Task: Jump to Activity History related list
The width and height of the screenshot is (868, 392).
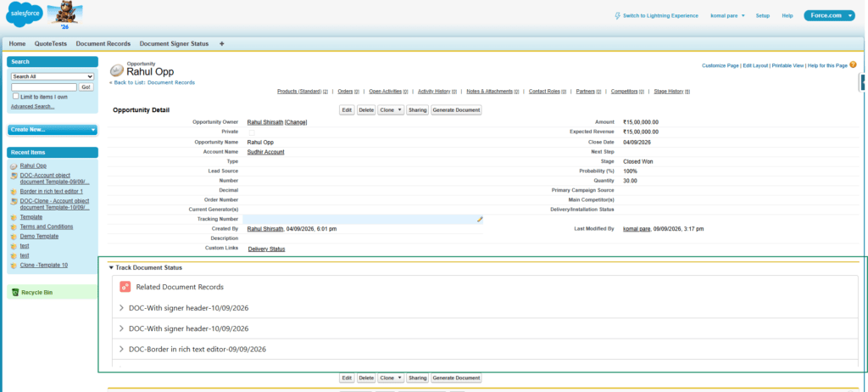Action: 437,91
